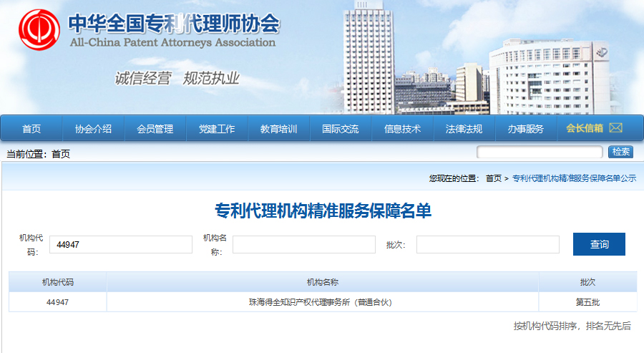Open 教育培训 from the navigation bar
Screen dimensions: 644x353
tap(278, 129)
